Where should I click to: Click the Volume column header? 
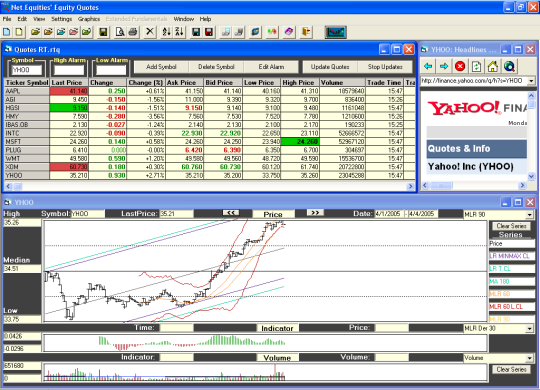(x=342, y=83)
